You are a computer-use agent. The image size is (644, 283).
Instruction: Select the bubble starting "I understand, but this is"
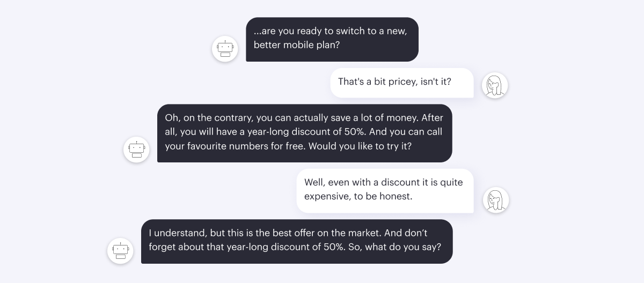[297, 241]
